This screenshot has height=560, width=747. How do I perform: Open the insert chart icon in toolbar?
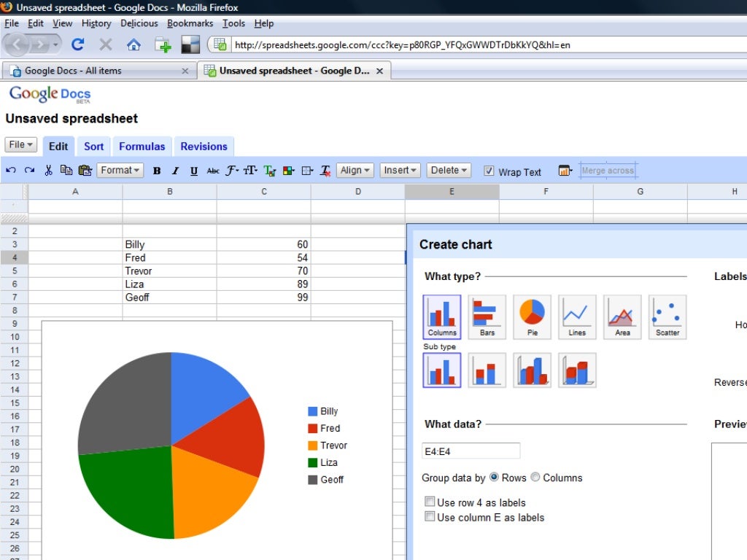[x=565, y=170]
